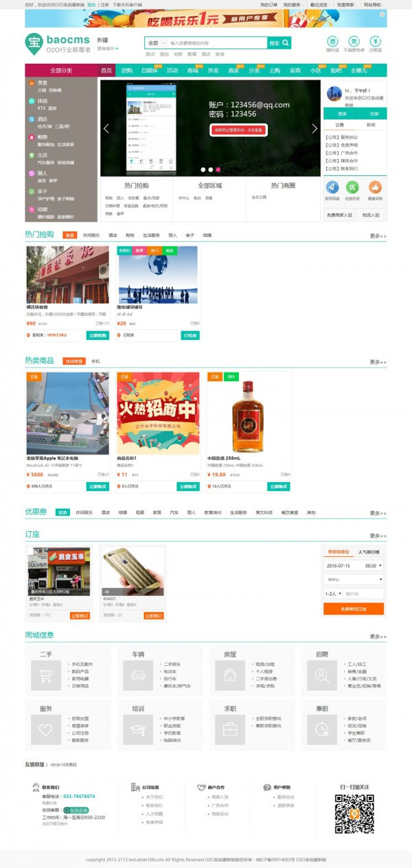Open the reservation time 00:30 dropdown

point(374,566)
